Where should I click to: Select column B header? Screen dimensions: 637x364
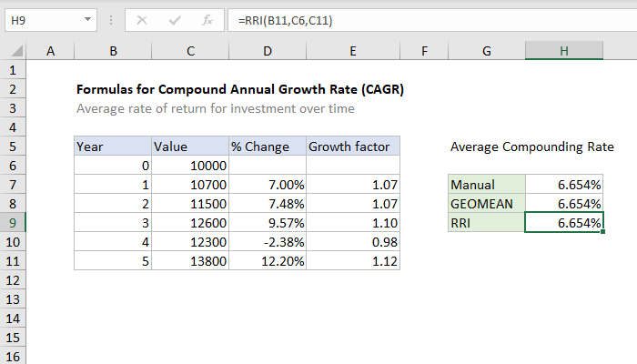[113, 51]
